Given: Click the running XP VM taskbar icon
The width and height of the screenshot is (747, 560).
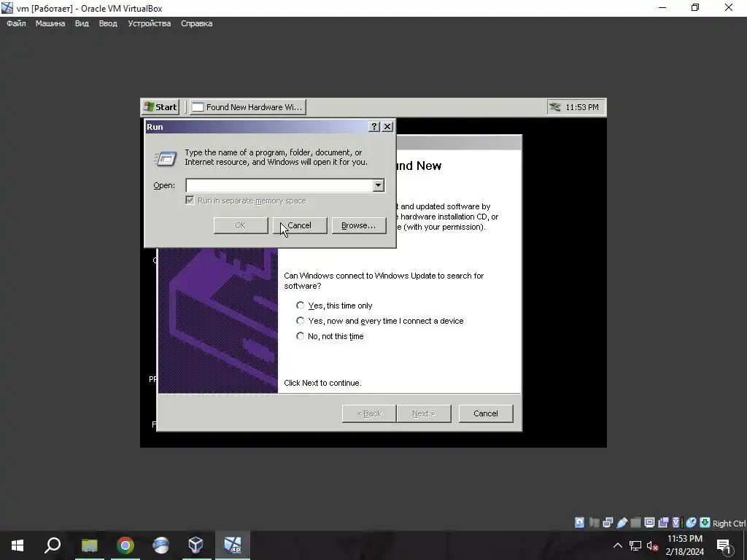Looking at the screenshot, I should pyautogui.click(x=233, y=545).
